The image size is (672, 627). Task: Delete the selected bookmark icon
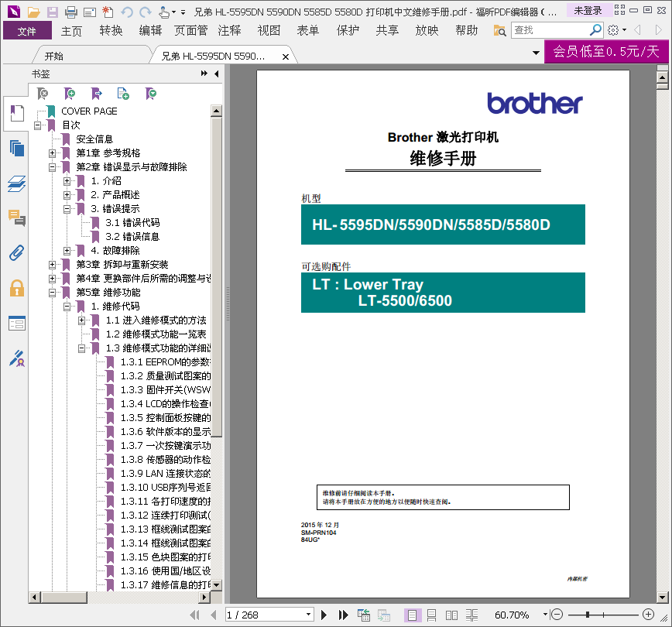43,94
